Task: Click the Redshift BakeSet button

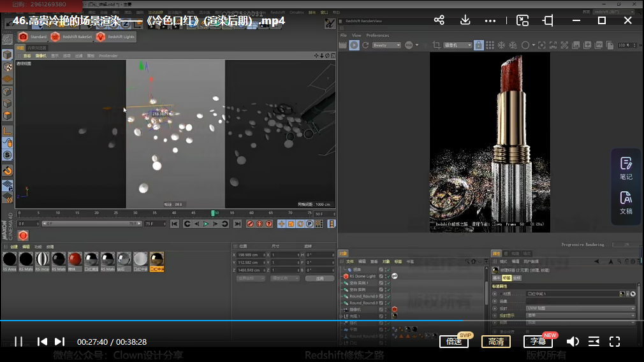Action: pyautogui.click(x=71, y=36)
